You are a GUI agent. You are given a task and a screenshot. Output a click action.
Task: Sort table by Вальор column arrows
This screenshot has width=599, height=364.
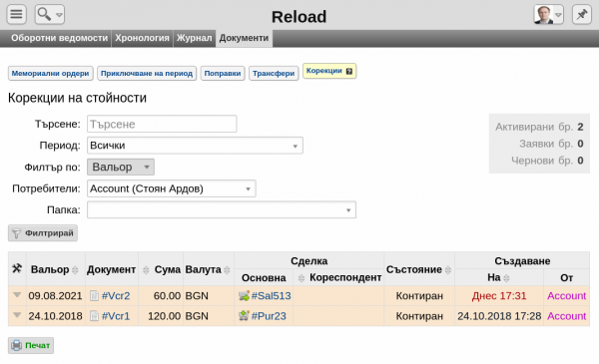(x=75, y=269)
